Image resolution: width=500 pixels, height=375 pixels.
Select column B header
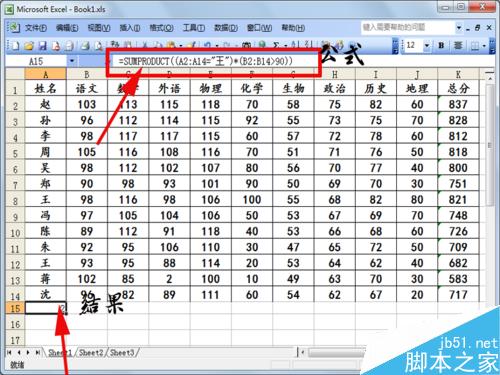(87, 74)
